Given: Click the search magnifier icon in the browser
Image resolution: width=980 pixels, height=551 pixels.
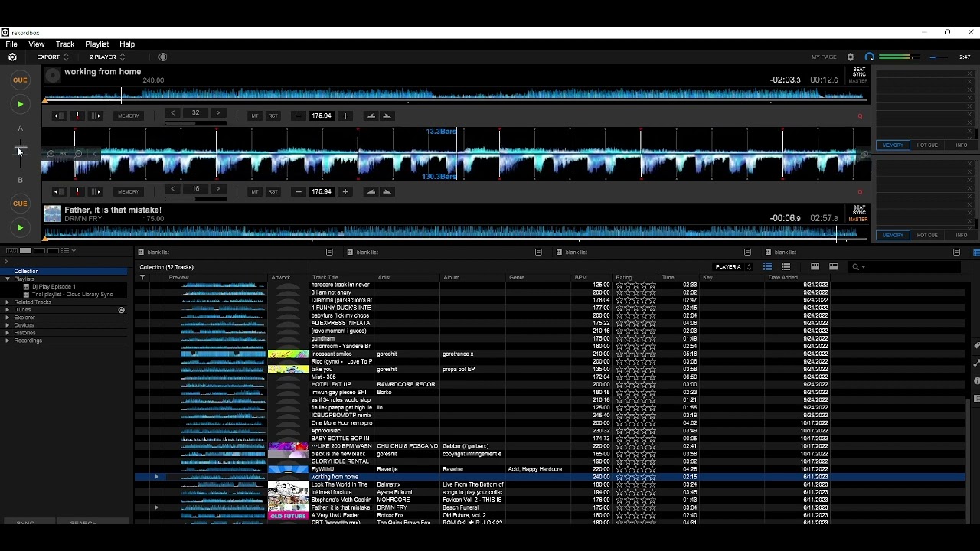Looking at the screenshot, I should [856, 267].
